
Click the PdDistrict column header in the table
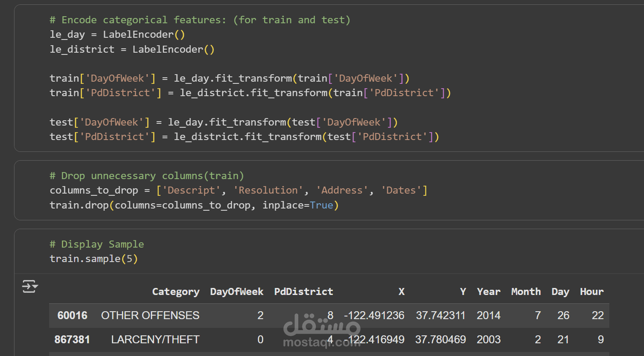click(x=304, y=292)
